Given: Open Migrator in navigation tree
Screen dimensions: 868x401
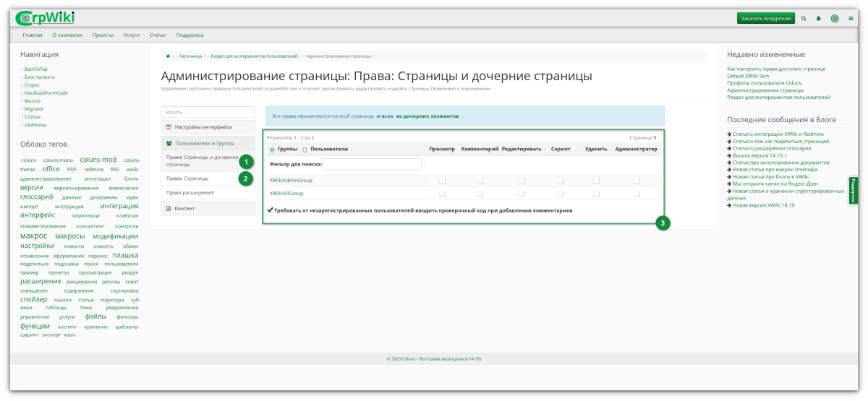Looking at the screenshot, I should click(34, 108).
